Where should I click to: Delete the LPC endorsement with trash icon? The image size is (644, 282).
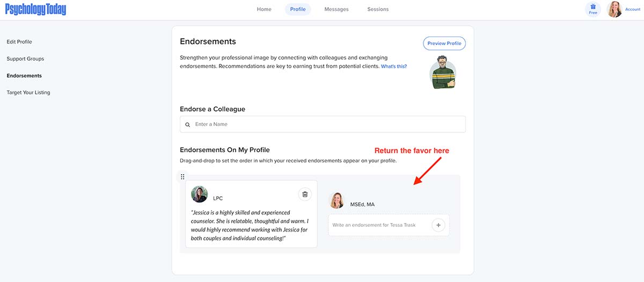[305, 194]
